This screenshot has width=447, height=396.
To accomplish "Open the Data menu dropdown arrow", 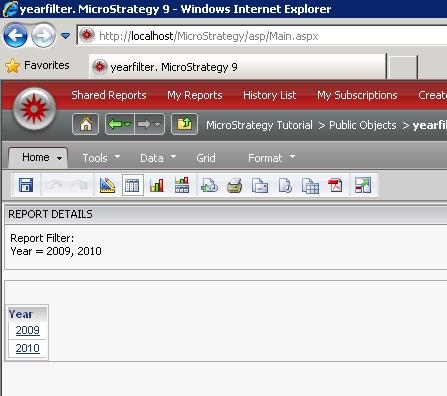I will (x=173, y=156).
